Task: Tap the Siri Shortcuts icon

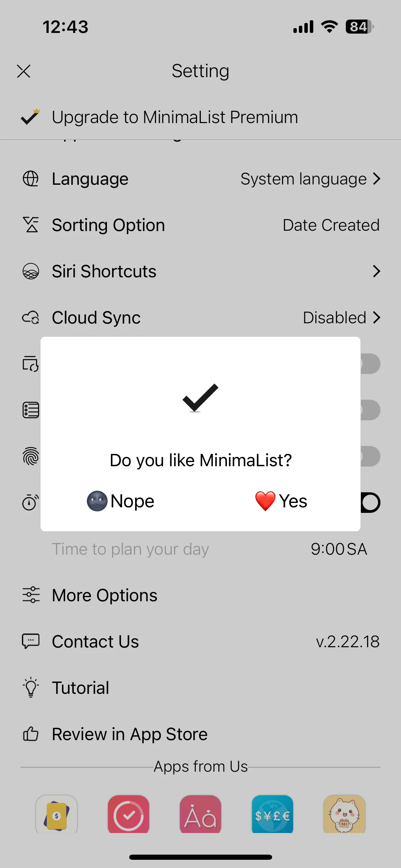Action: pos(31,271)
